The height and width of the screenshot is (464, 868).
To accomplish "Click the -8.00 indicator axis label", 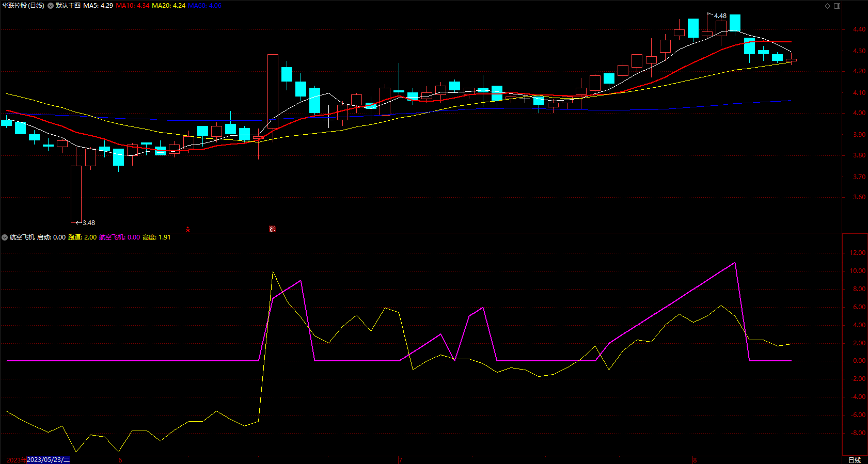I will point(858,433).
